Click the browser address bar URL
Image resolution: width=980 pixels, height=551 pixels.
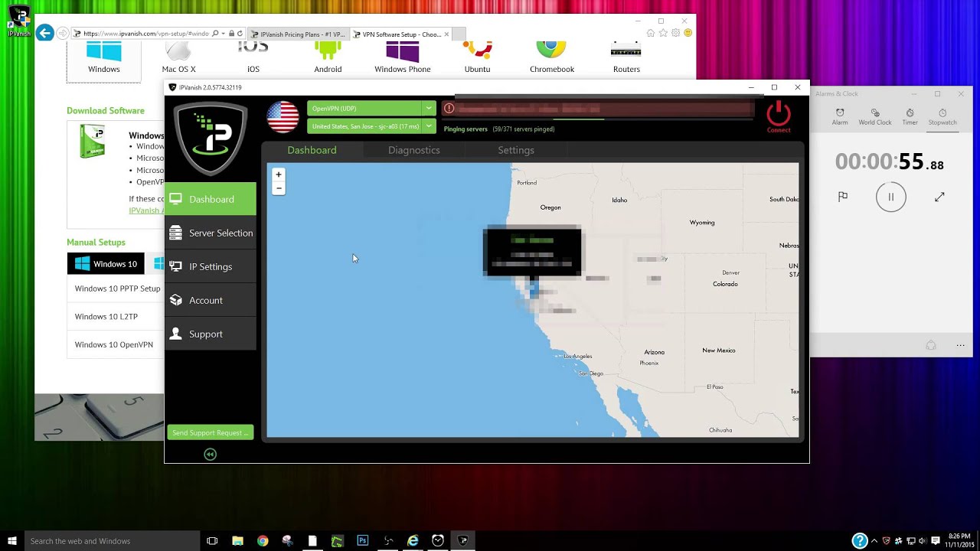[x=145, y=34]
